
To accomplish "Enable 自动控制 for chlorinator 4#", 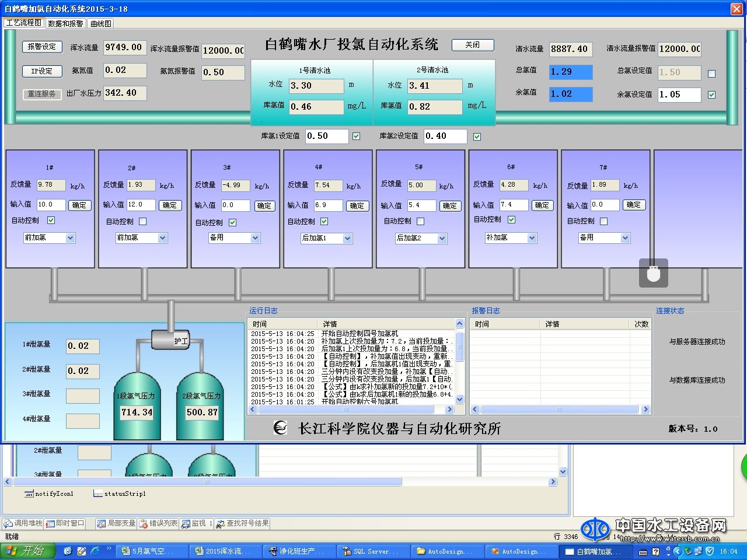I will 324,221.
